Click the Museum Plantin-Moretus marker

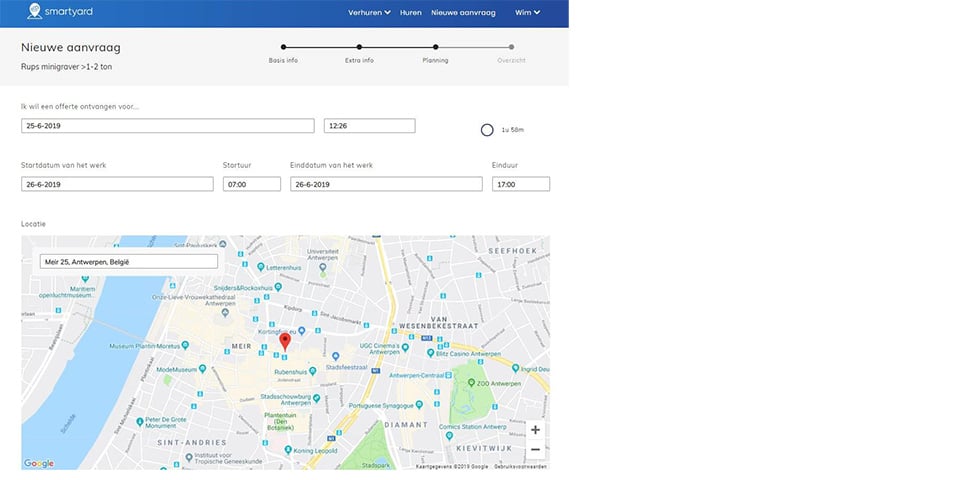coord(186,346)
